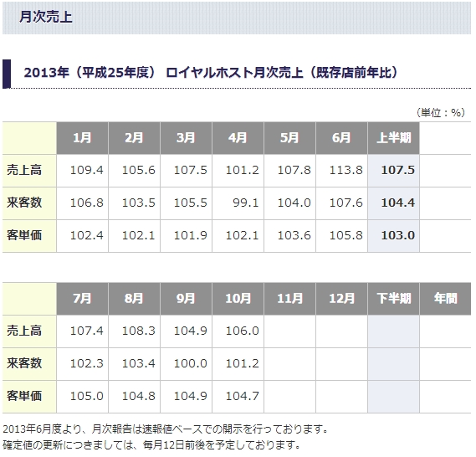Click 来客数 row label in January–June table
The width and height of the screenshot is (476, 457).
(x=29, y=203)
